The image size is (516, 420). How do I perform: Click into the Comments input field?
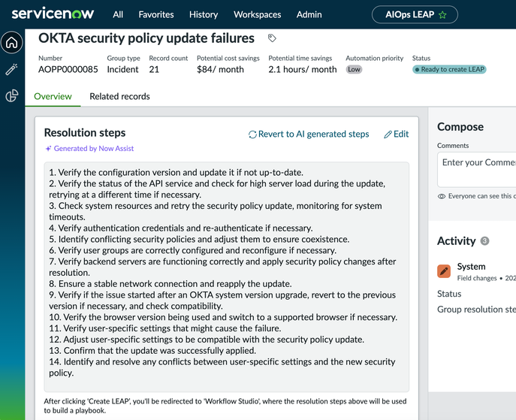click(x=476, y=169)
